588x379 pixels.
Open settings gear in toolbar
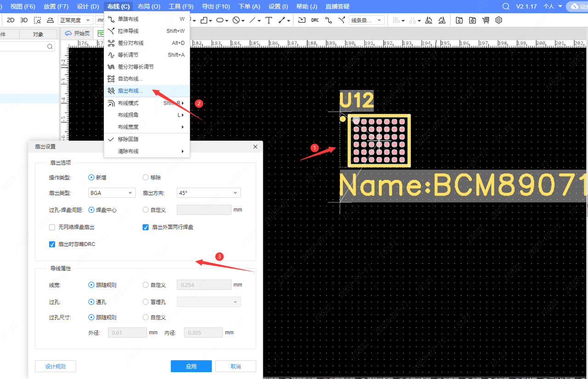coord(499,20)
